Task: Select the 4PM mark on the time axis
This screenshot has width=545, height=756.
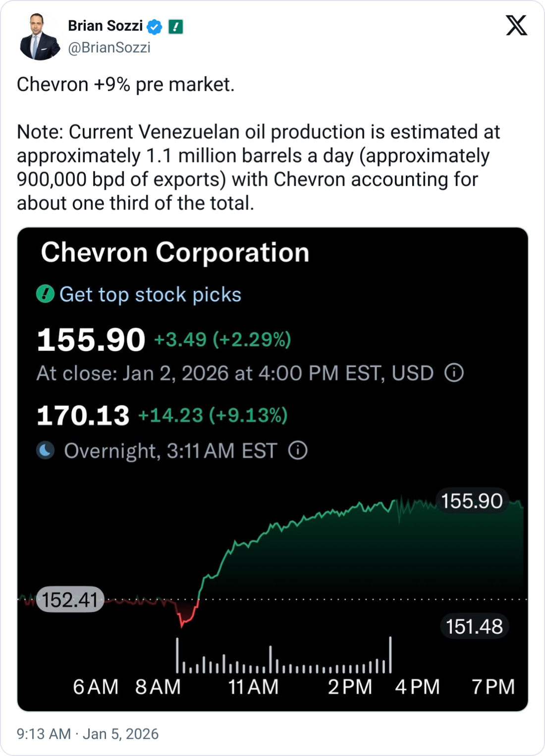Action: click(x=417, y=687)
